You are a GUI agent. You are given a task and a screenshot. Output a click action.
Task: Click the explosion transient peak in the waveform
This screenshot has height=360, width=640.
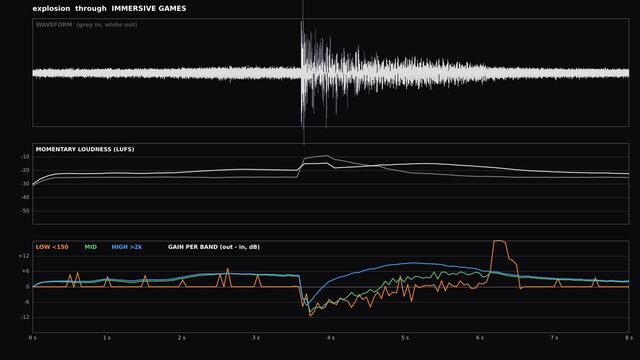point(302,73)
